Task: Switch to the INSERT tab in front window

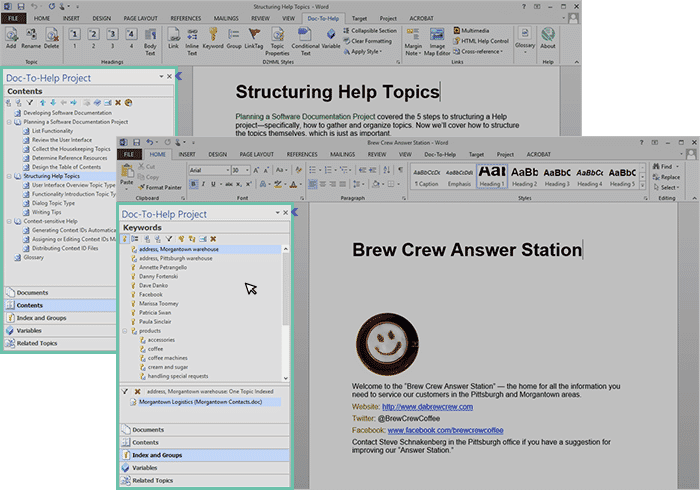Action: pos(187,154)
